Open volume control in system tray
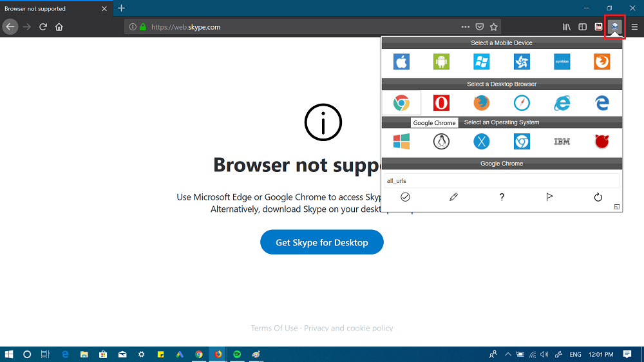This screenshot has height=362, width=644. tap(545, 354)
